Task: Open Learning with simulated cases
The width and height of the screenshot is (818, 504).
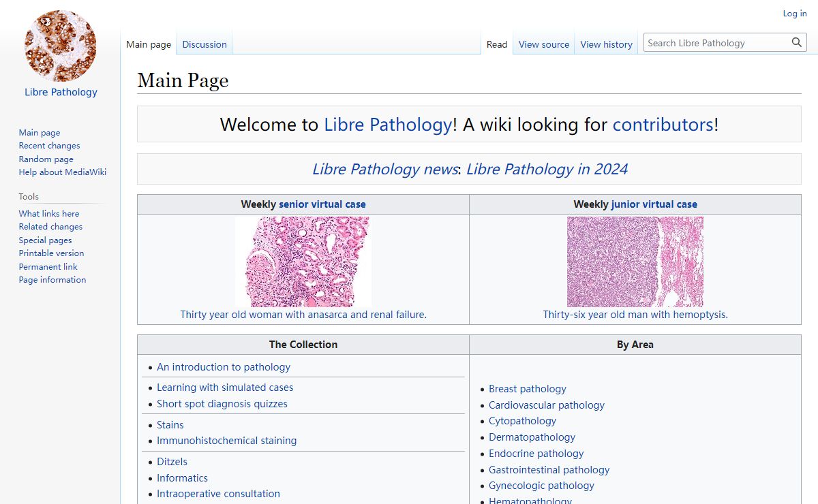Action: click(225, 388)
